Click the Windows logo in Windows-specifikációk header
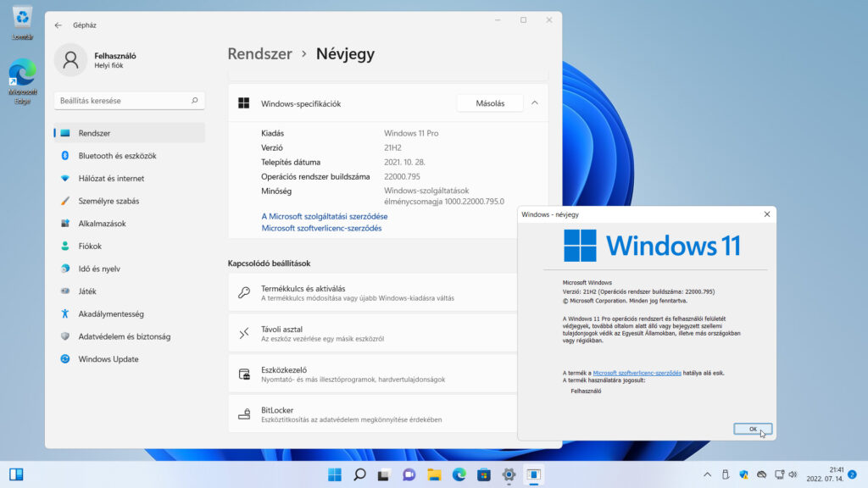The image size is (868, 488). click(x=243, y=103)
